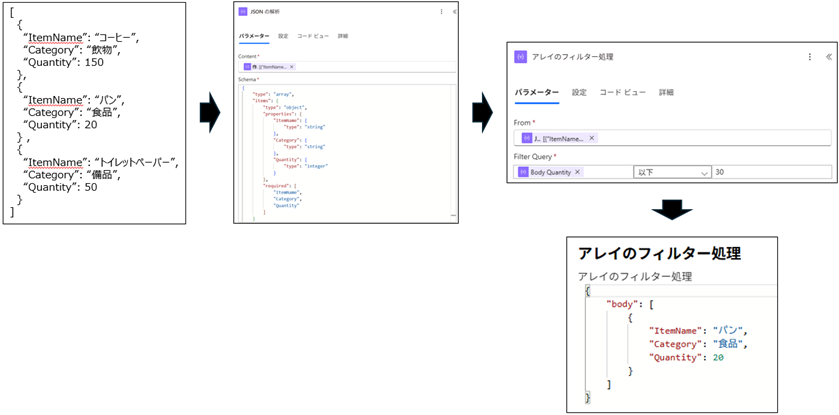Open 詳細 tab in アレイのフィルター処理 panel

pyautogui.click(x=666, y=92)
